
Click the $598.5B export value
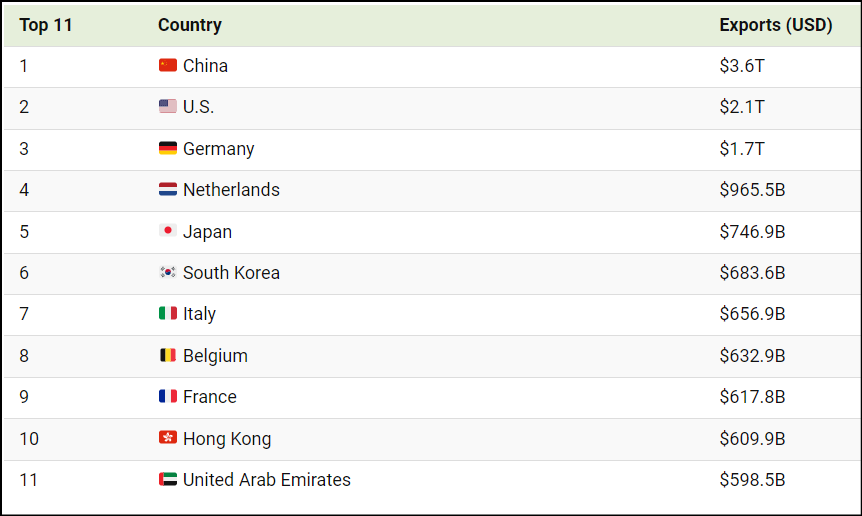coord(752,480)
